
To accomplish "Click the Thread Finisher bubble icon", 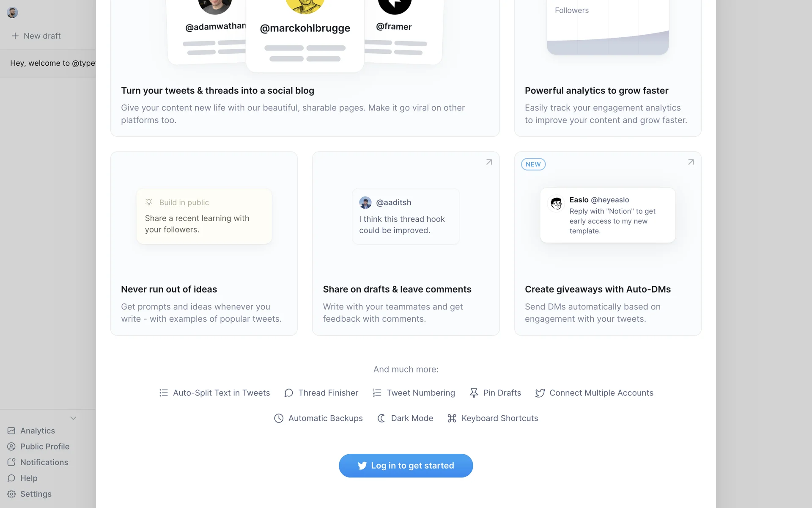I will [288, 393].
